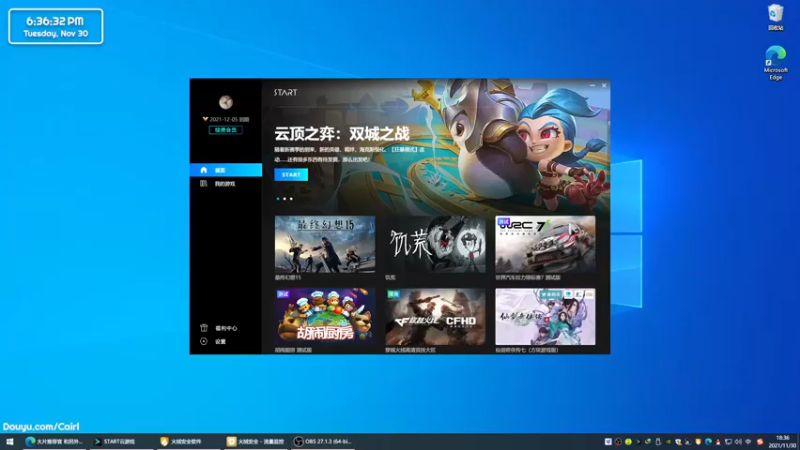The image size is (800, 450).
Task: Open the Recycle Bin desktop icon
Action: [x=776, y=17]
